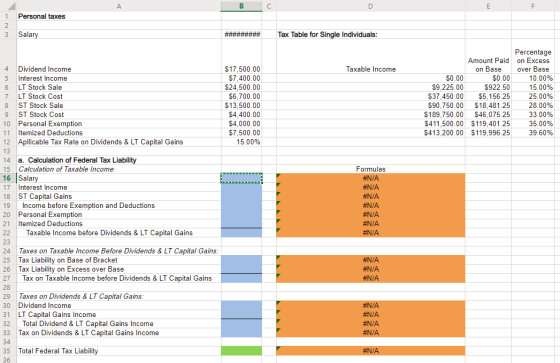Image resolution: width=560 pixels, height=363 pixels.
Task: Select amount paid $119,996.25 cell
Action: pyautogui.click(x=488, y=133)
